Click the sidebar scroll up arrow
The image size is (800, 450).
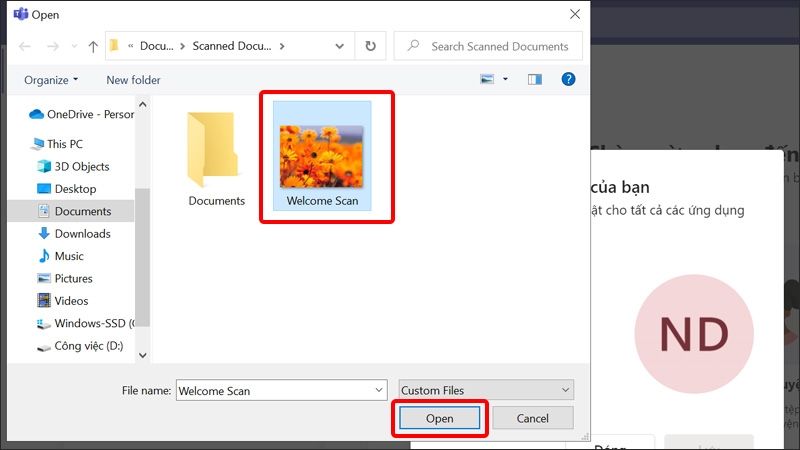coord(143,104)
